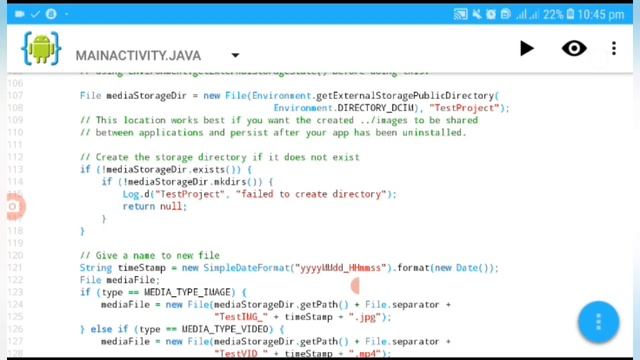Tap the checkmark notification icon in status bar
640x360 pixels.
click(x=36, y=14)
